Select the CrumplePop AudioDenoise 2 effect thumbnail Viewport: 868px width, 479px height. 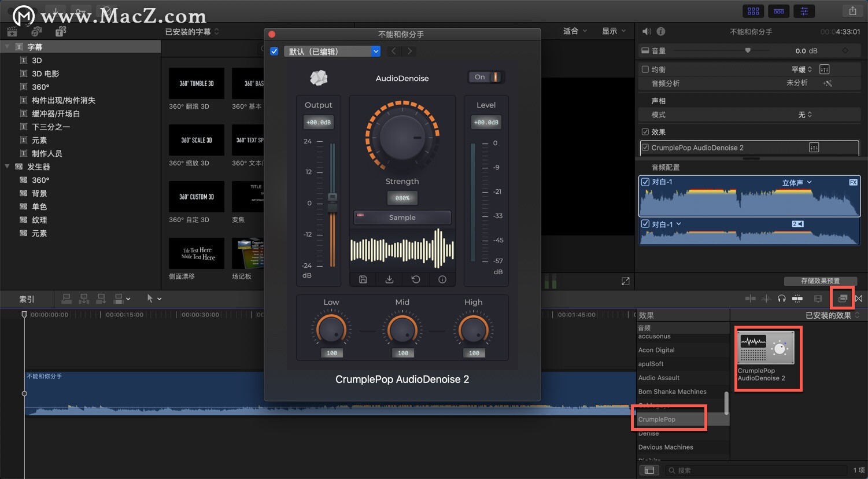766,348
